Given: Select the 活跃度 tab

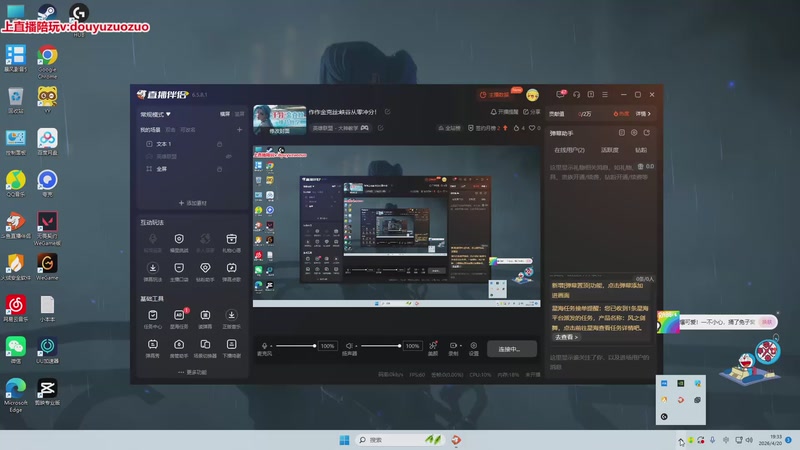Looking at the screenshot, I should [x=610, y=150].
